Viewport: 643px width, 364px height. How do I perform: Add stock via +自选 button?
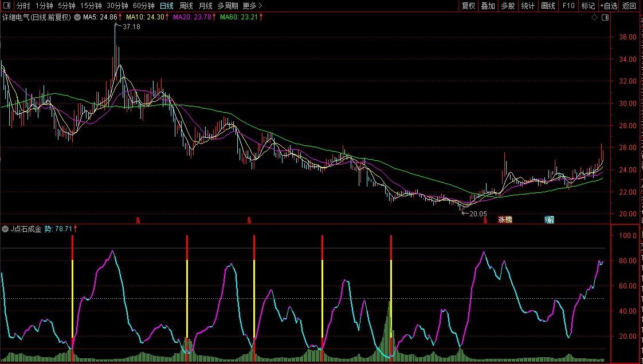(x=609, y=6)
